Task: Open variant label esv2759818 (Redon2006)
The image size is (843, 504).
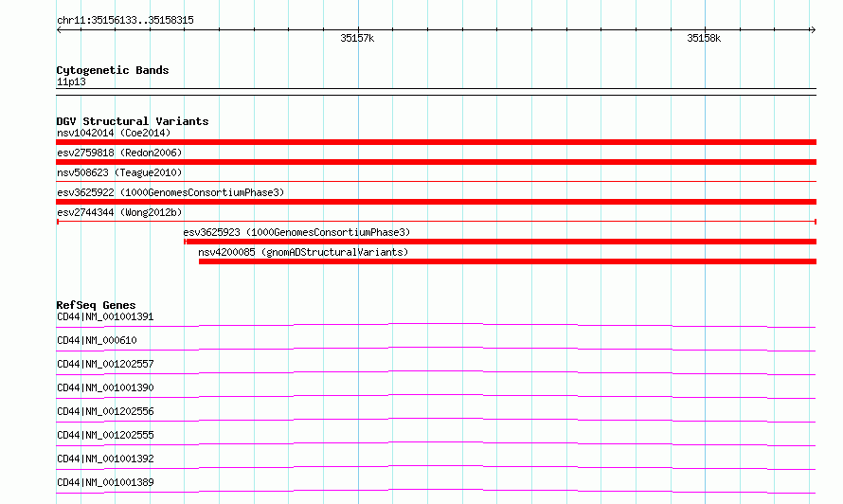Action: pos(119,153)
